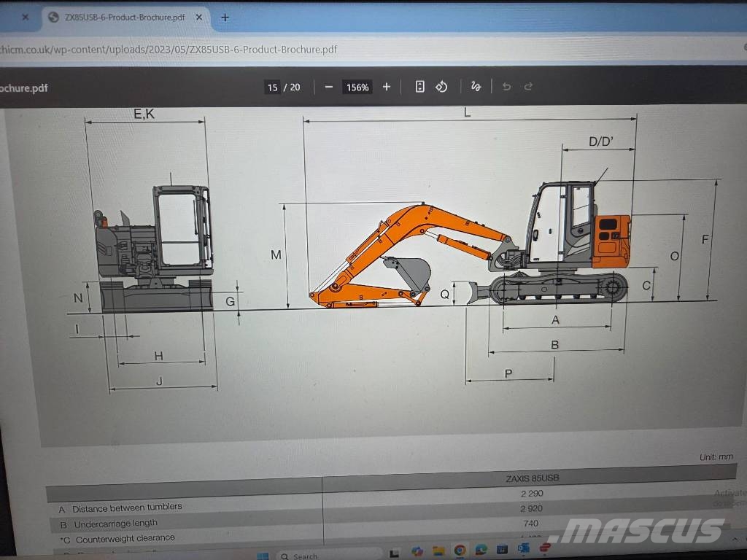Click the D/D' dimension label
747x560 pixels.
pyautogui.click(x=601, y=141)
